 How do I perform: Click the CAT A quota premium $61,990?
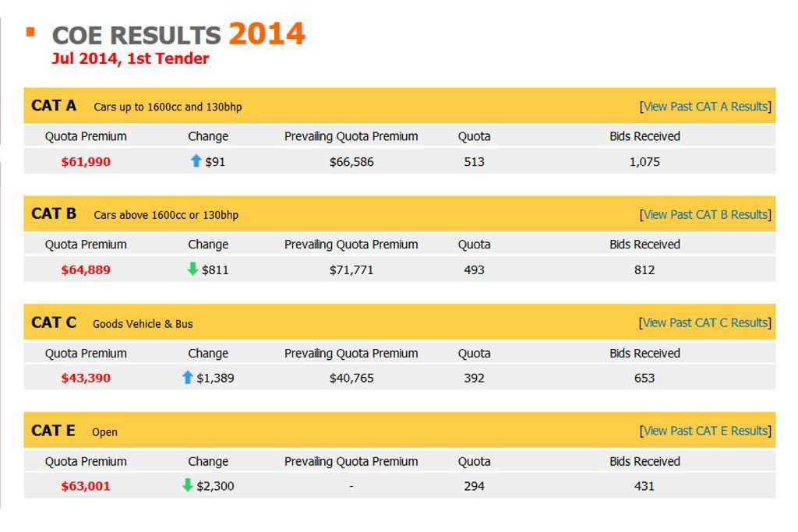86,162
